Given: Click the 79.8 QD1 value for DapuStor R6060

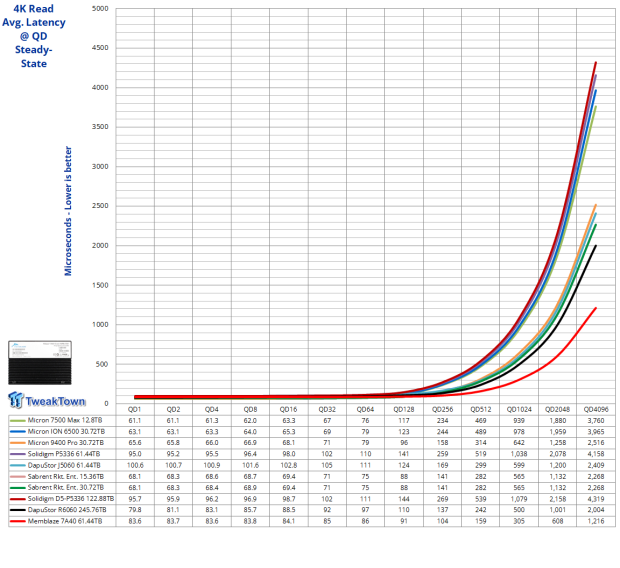Looking at the screenshot, I should (x=135, y=510).
